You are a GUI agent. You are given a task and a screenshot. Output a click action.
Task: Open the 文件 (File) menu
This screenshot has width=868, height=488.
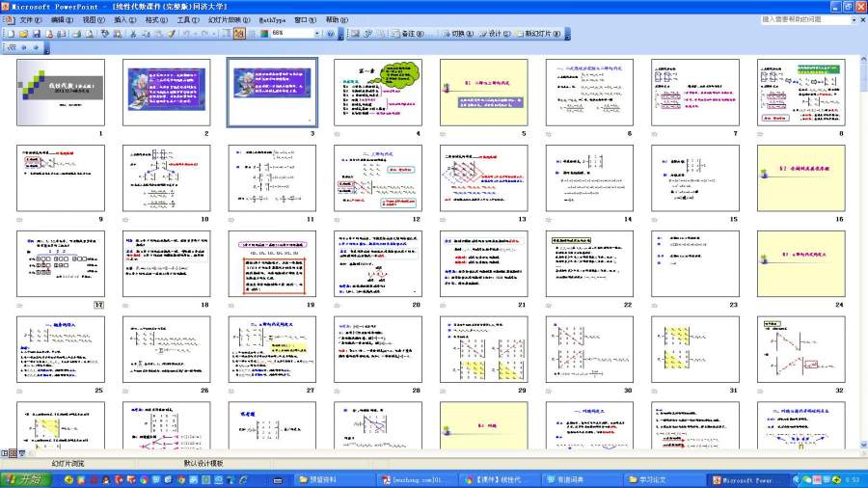31,19
